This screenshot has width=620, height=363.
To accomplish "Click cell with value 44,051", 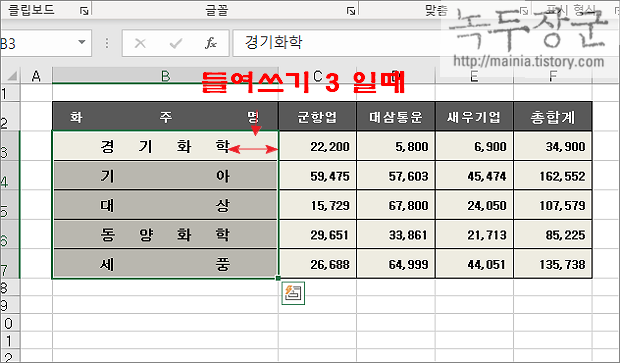I will coord(474,264).
